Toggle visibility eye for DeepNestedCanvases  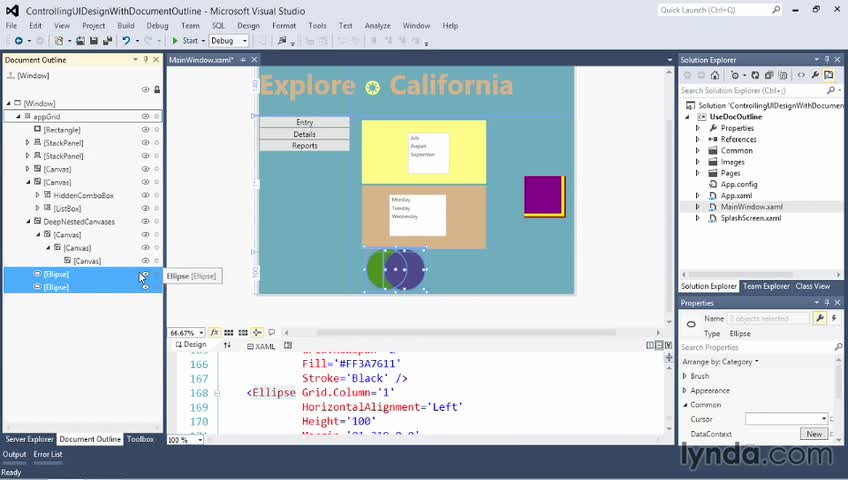[145, 221]
